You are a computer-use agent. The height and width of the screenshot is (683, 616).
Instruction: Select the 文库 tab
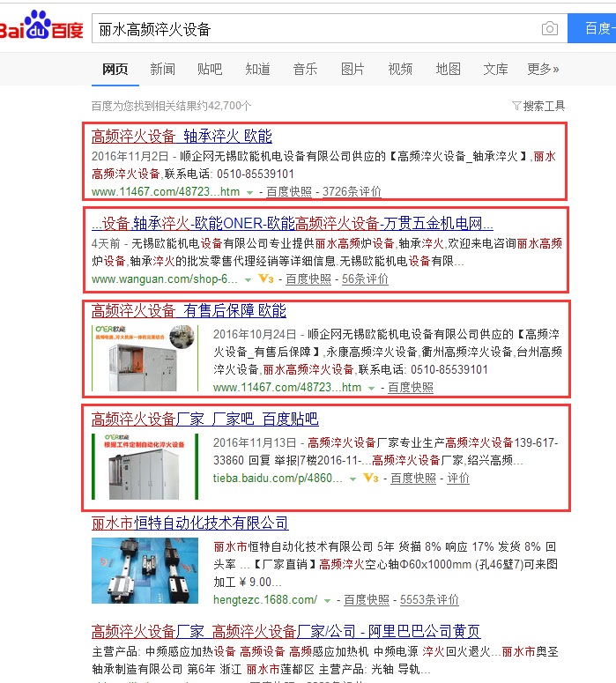pyautogui.click(x=495, y=69)
